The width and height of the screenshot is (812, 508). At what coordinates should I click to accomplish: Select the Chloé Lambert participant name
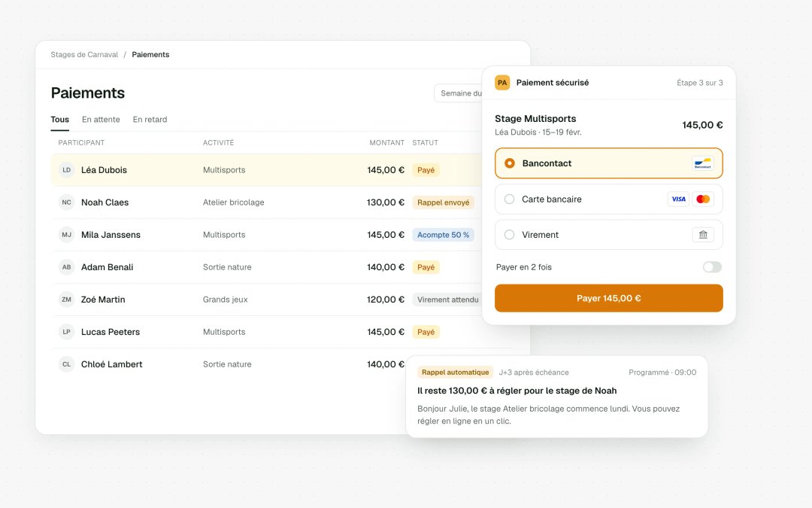[112, 364]
